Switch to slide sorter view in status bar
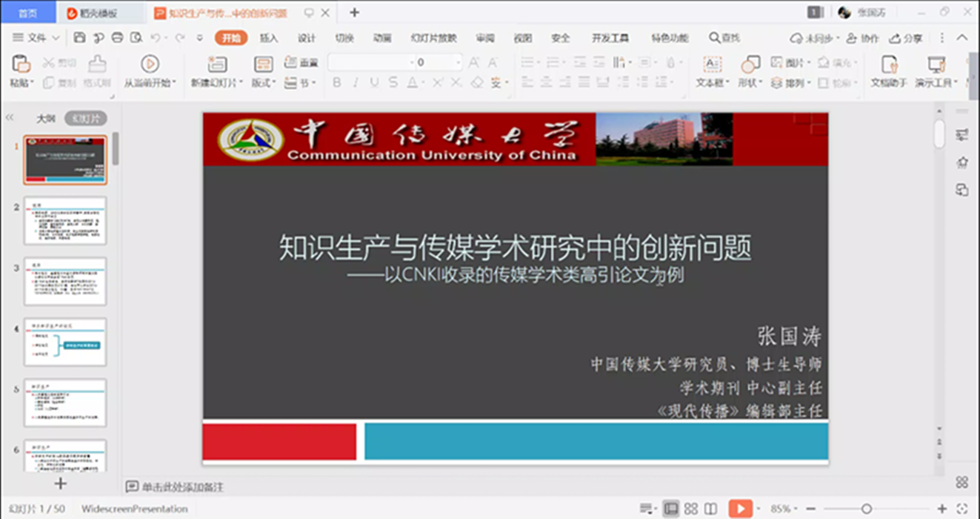The image size is (980, 519). point(691,509)
